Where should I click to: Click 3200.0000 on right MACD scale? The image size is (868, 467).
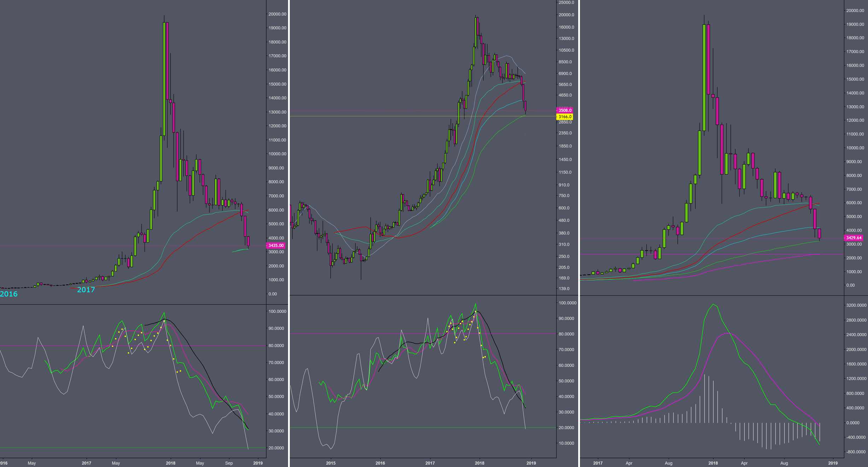coord(856,305)
